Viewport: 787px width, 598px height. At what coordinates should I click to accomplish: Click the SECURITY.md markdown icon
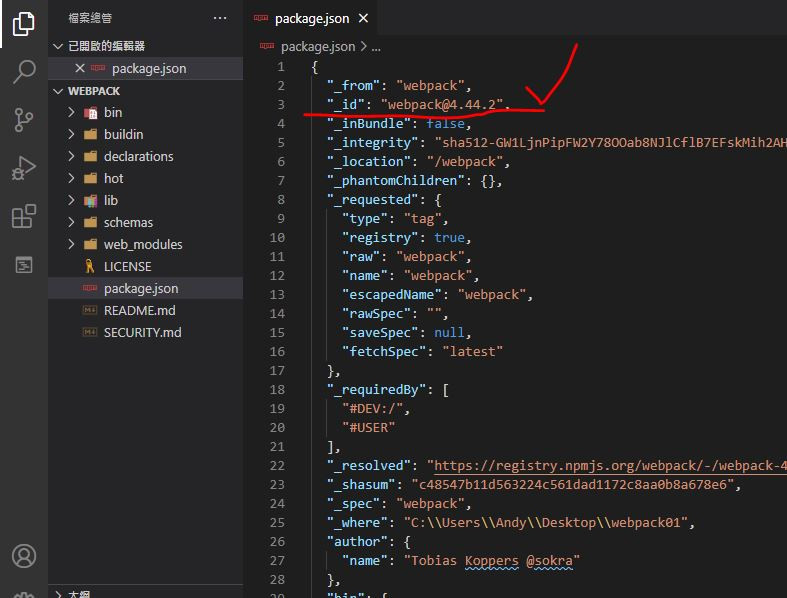pyautogui.click(x=90, y=332)
